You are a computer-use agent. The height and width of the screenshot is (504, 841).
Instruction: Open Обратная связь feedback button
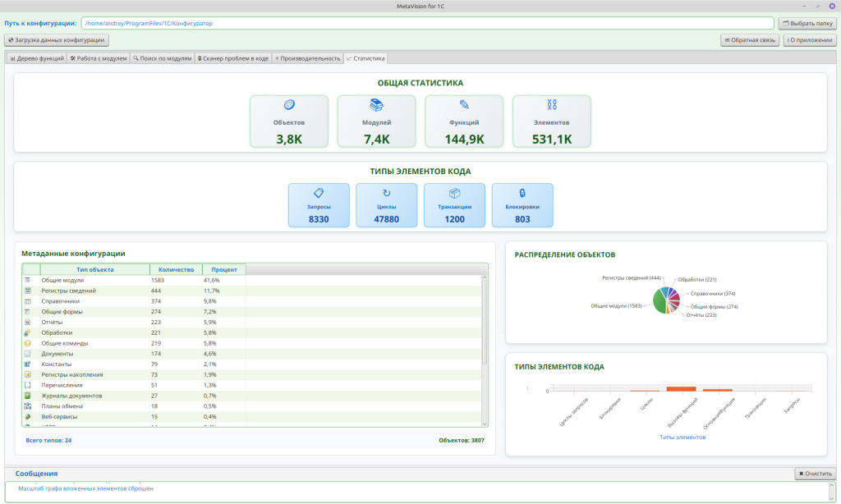[750, 40]
